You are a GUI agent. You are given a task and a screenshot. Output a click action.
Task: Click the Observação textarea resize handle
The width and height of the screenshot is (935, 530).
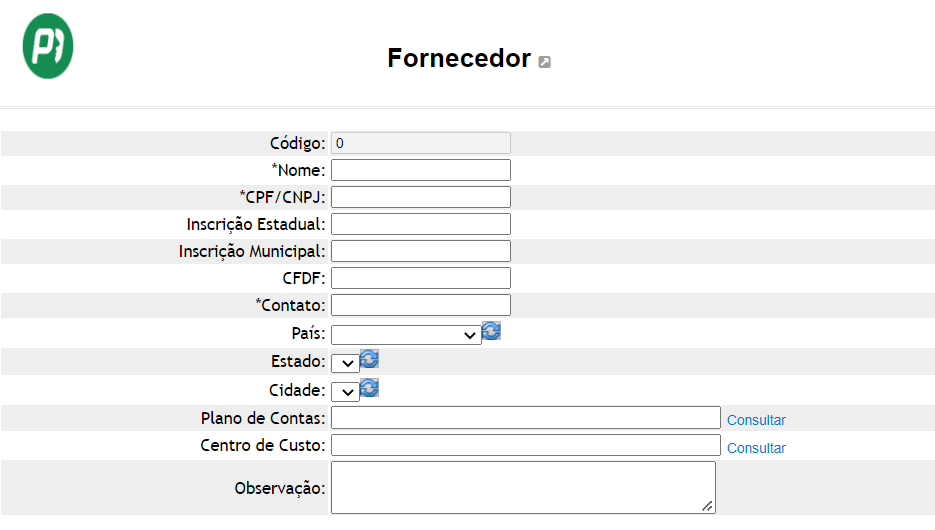point(707,506)
